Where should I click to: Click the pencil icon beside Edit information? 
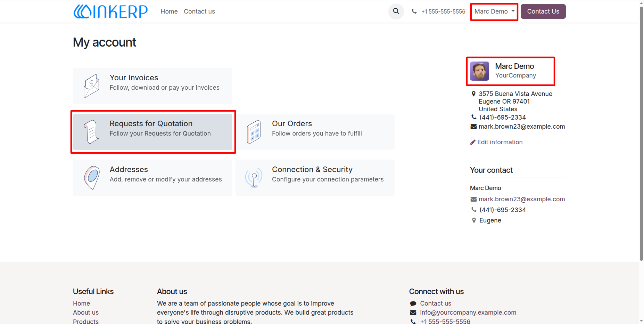pyautogui.click(x=473, y=142)
